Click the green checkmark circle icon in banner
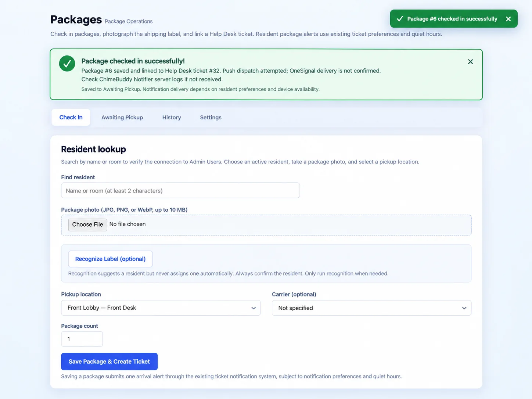The height and width of the screenshot is (399, 532). pos(67,64)
